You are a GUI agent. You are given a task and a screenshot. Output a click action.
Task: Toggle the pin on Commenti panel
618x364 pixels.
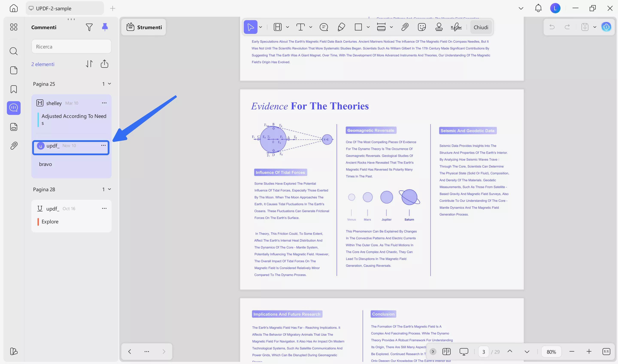(105, 27)
